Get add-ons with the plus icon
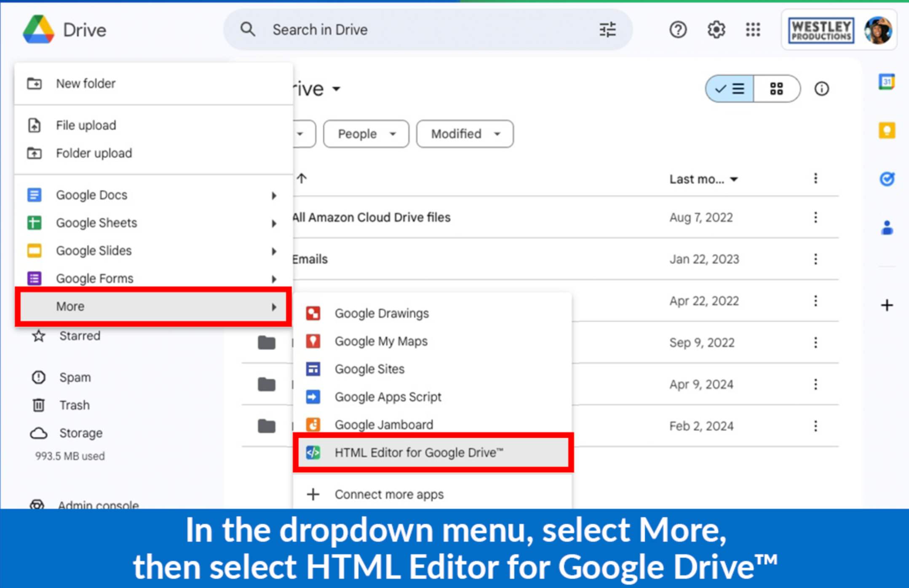 887,305
